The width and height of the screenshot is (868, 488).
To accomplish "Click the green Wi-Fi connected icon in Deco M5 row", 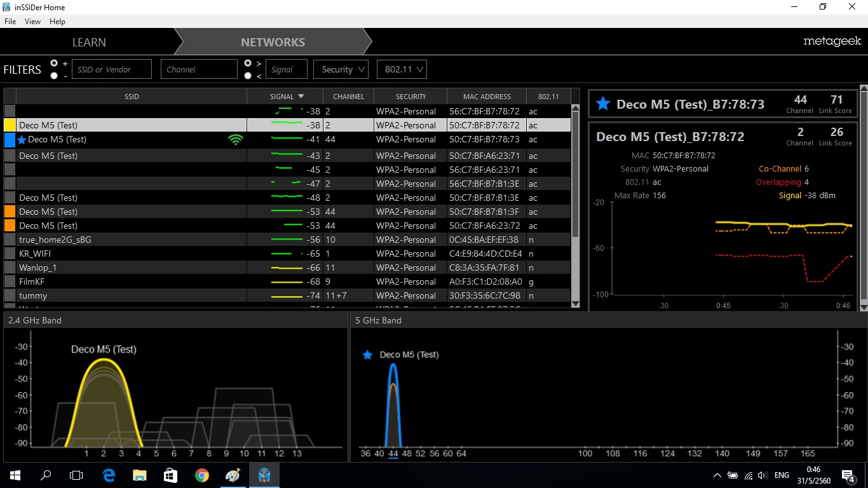I will 236,139.
